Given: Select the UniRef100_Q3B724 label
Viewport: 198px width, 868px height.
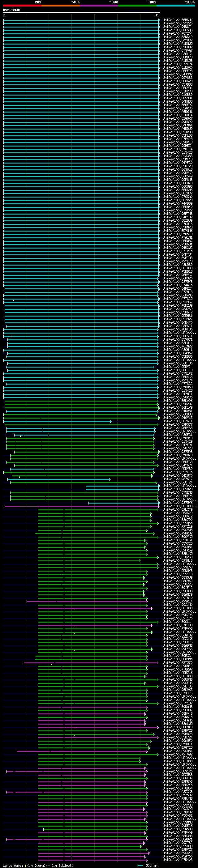Looking at the screenshot, I should pyautogui.click(x=177, y=737).
